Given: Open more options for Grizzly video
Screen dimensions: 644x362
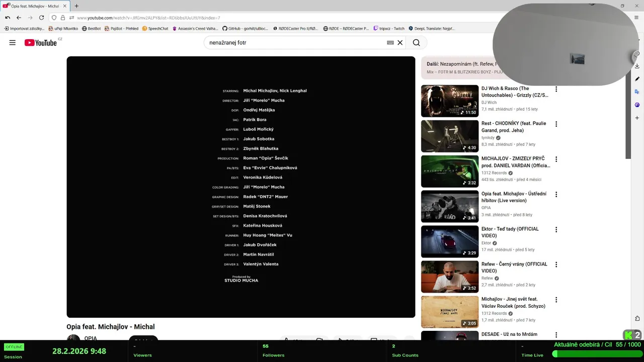Looking at the screenshot, I should [556, 89].
